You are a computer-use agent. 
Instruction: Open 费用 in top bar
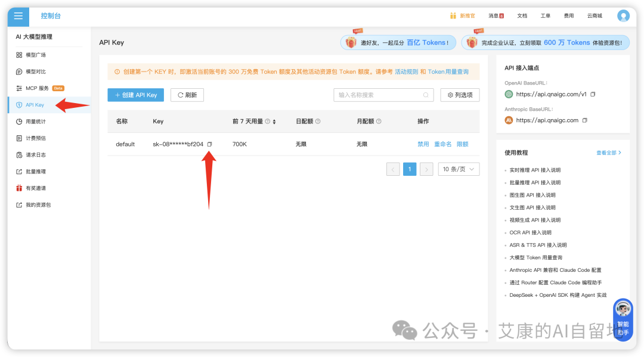point(569,15)
